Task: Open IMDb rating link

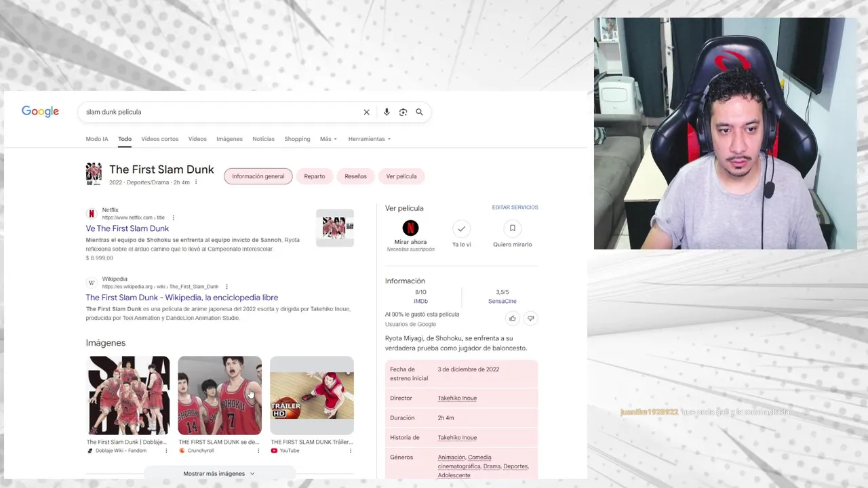Action: coord(420,301)
